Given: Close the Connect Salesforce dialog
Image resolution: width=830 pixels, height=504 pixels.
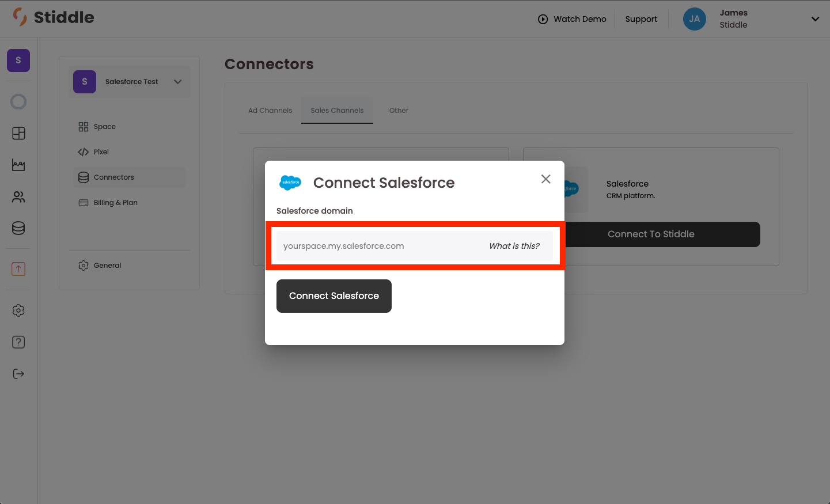Looking at the screenshot, I should click(x=546, y=179).
